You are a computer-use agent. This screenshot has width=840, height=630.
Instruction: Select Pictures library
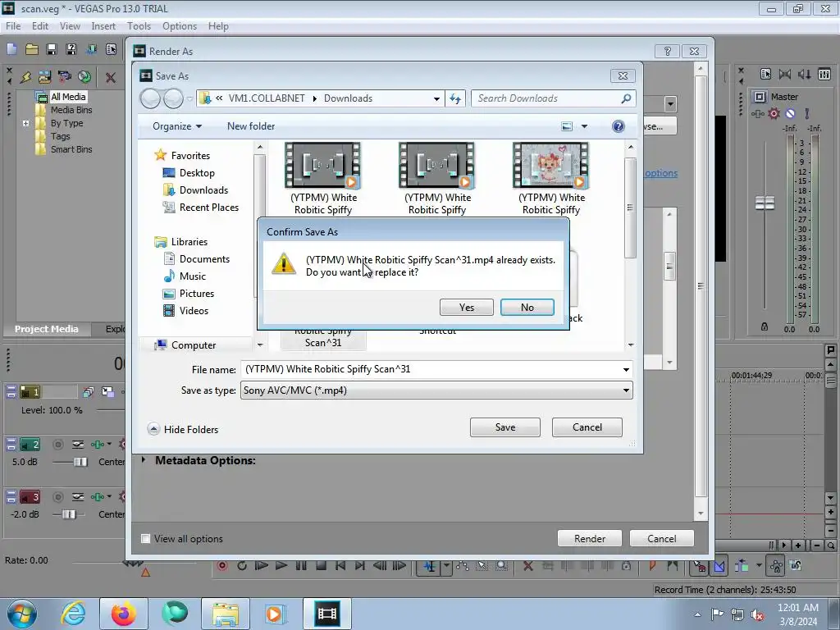click(x=197, y=294)
